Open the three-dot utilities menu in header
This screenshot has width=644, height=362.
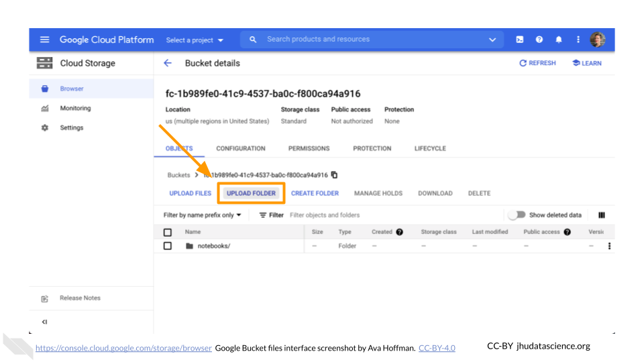[578, 40]
